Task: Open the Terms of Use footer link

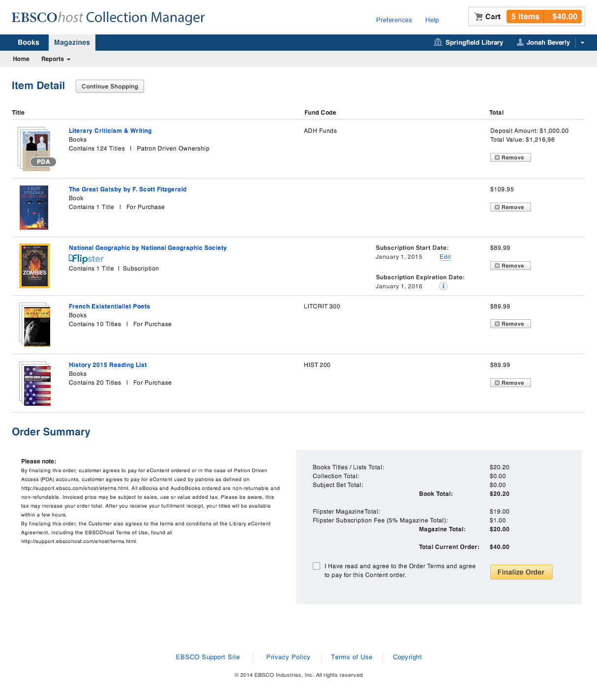Action: point(352,657)
